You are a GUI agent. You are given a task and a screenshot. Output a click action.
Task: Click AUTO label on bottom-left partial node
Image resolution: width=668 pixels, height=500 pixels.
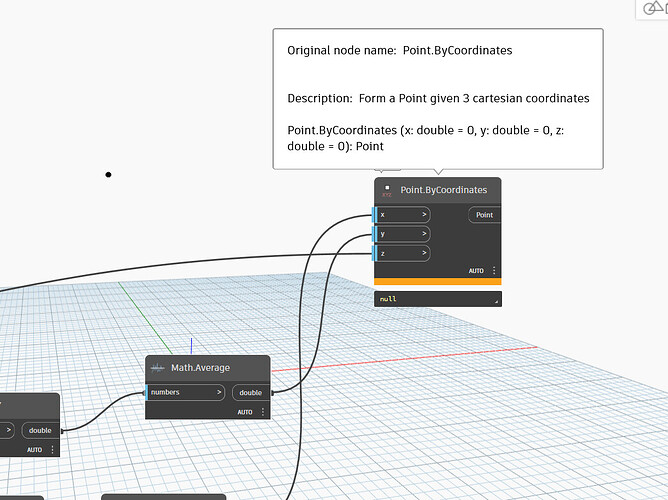pos(35,450)
